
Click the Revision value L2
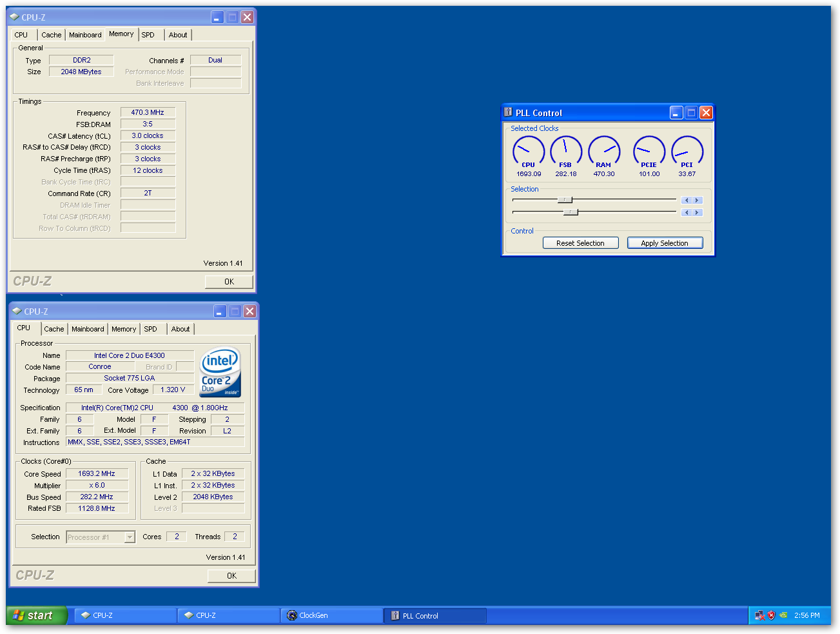228,431
